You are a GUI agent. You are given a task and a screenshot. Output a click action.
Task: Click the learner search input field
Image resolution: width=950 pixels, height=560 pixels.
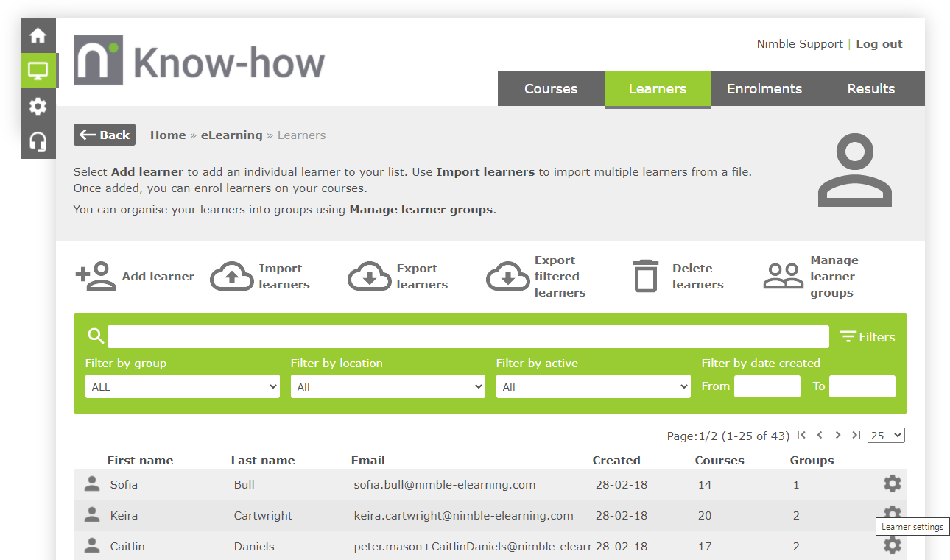tap(468, 336)
